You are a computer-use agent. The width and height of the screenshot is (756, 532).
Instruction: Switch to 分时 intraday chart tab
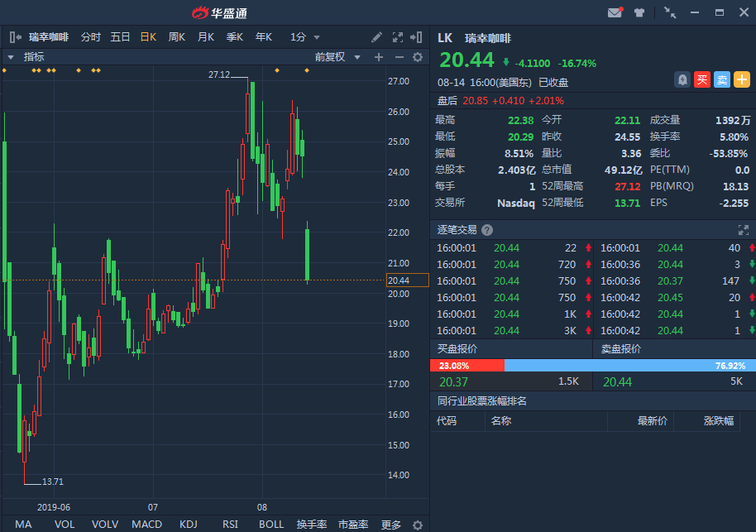[x=90, y=37]
